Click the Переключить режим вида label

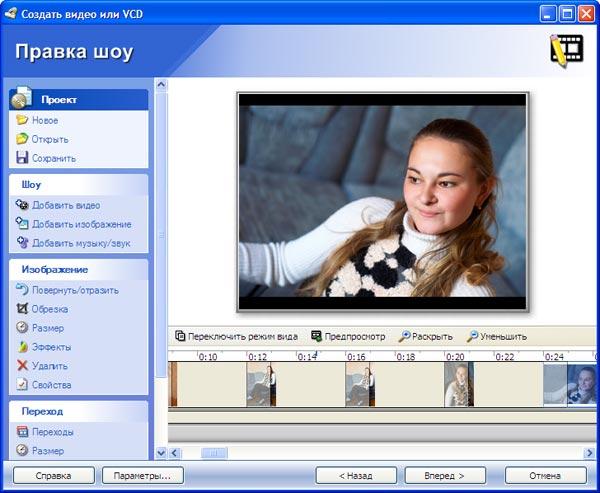243,336
